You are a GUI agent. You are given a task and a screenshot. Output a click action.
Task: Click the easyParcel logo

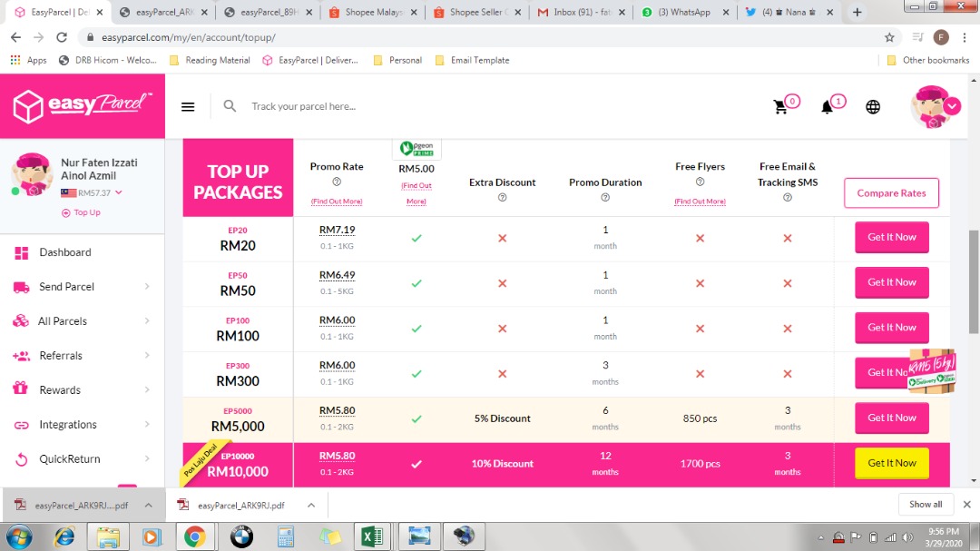coord(82,105)
